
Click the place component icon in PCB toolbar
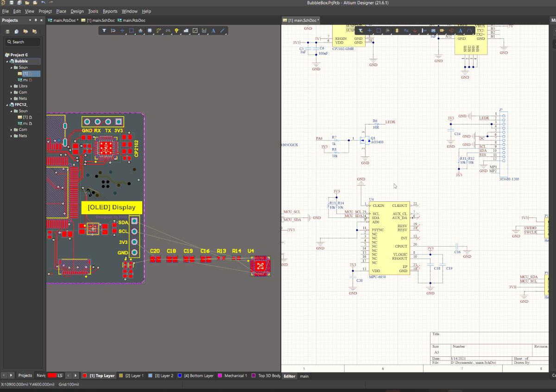coord(150,31)
